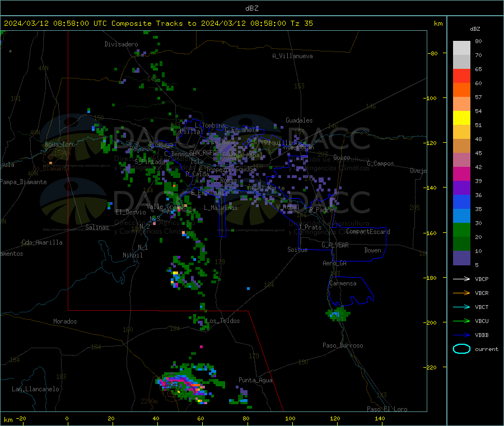Click the orange VBCR arrow legend icon
The width and height of the screenshot is (504, 426).
click(x=461, y=293)
